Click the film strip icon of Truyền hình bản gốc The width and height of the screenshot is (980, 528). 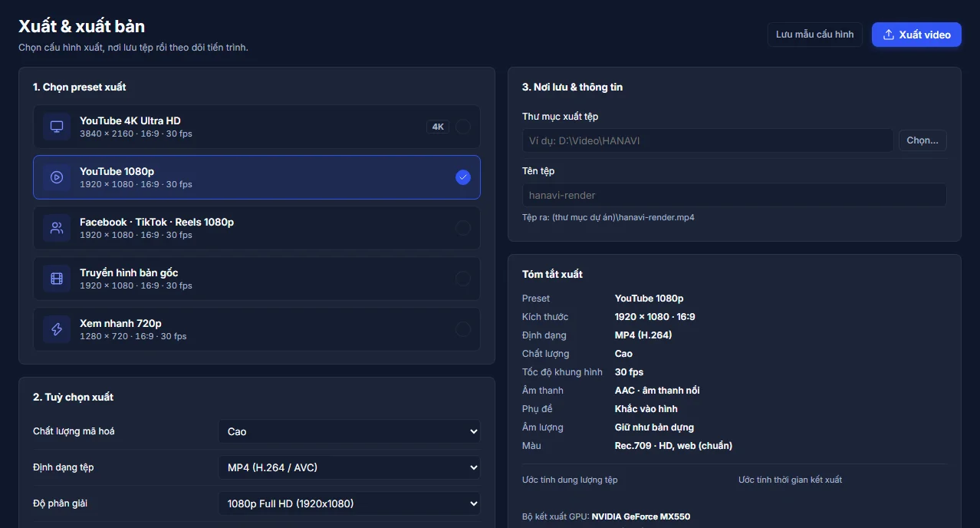click(x=57, y=279)
